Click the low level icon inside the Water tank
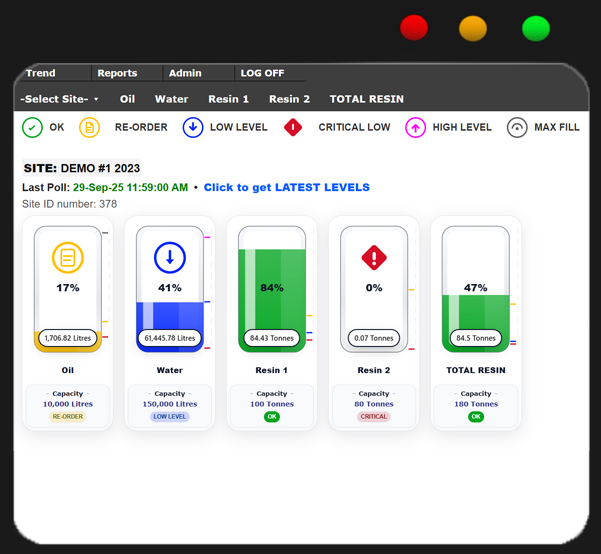This screenshot has height=554, width=601. pos(170,257)
